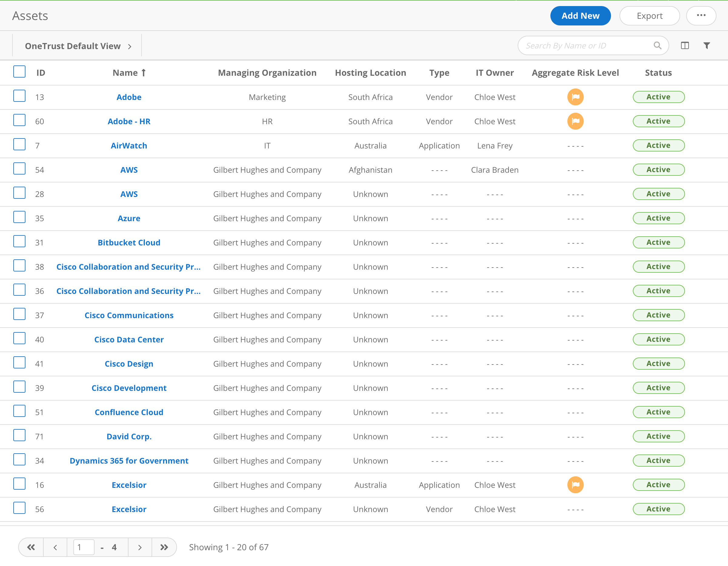The width and height of the screenshot is (728, 566).
Task: Click the Status column header
Action: (658, 73)
